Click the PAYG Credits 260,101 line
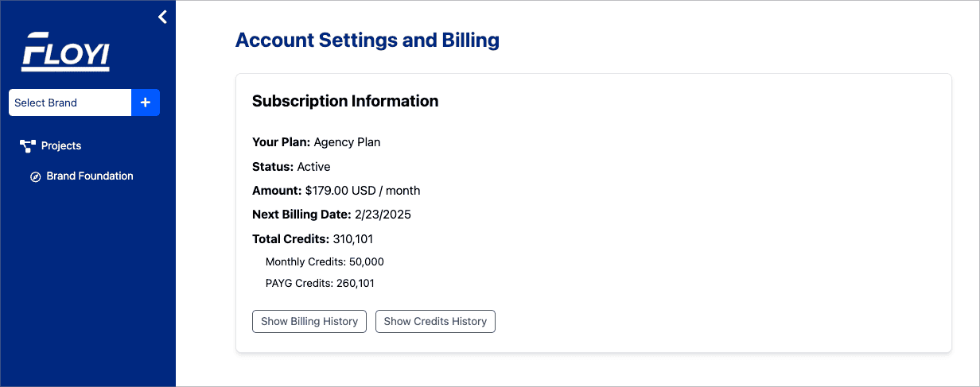This screenshot has height=387, width=980. [x=320, y=283]
